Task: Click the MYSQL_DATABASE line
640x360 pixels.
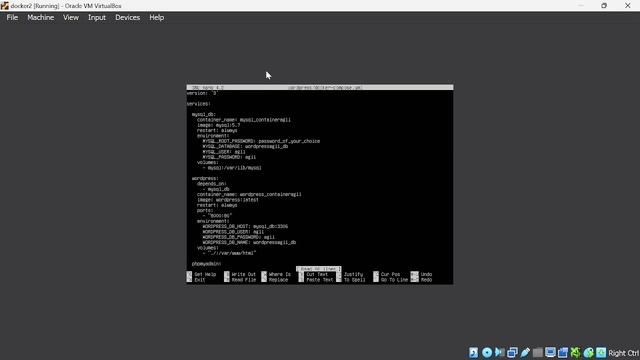Action: [245, 146]
